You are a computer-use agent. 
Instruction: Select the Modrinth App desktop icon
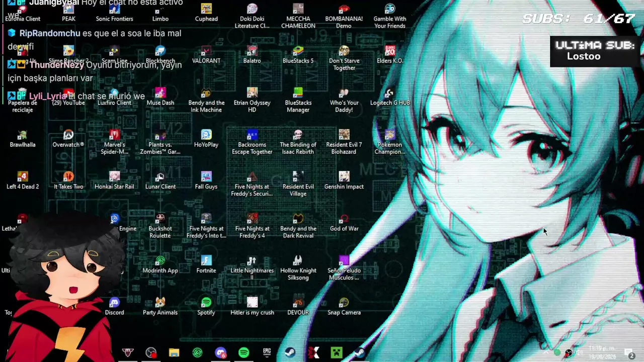(160, 264)
